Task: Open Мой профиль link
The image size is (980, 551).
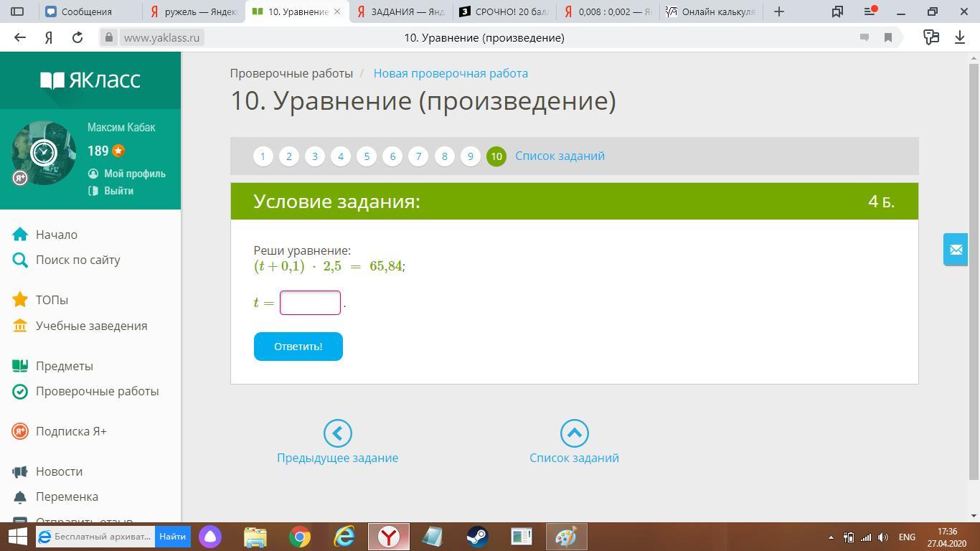Action: [x=135, y=174]
